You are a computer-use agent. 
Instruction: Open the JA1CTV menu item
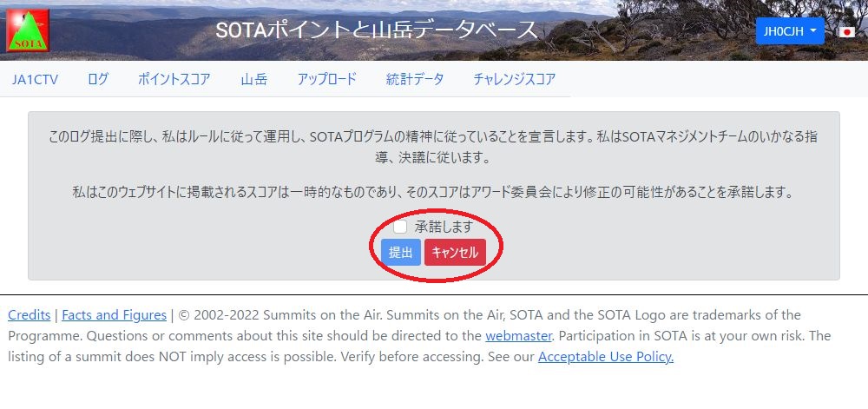pos(35,79)
